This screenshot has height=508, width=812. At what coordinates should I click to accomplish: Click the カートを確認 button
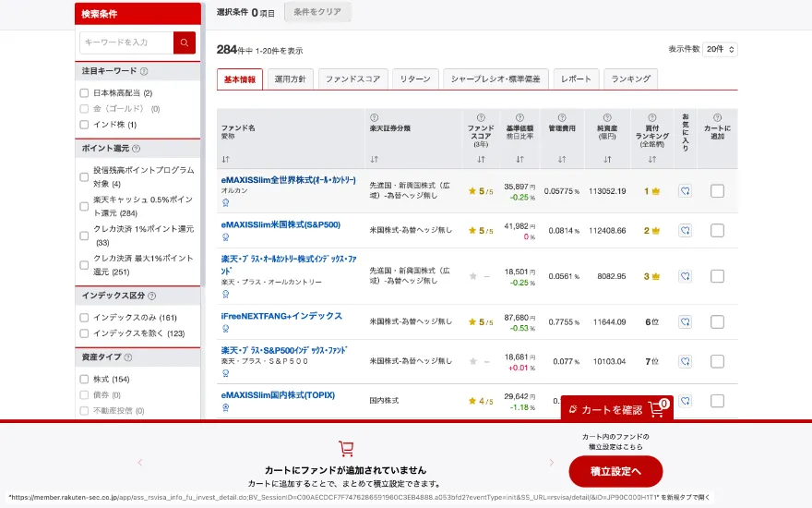point(616,409)
